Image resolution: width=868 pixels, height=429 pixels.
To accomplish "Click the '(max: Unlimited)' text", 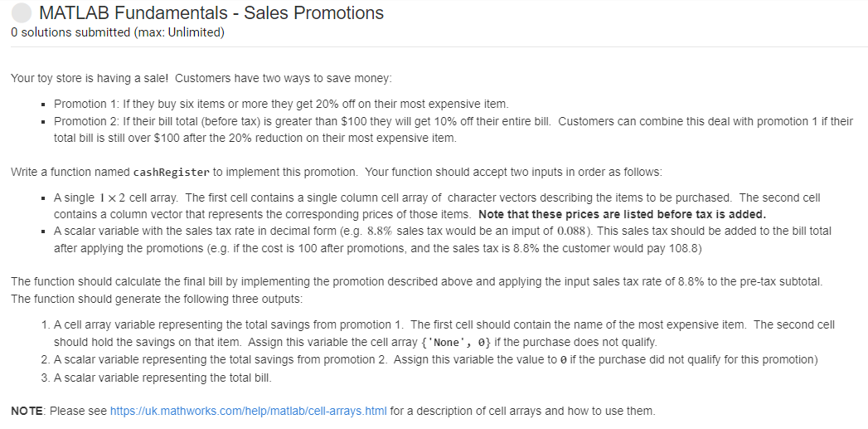I will [177, 32].
